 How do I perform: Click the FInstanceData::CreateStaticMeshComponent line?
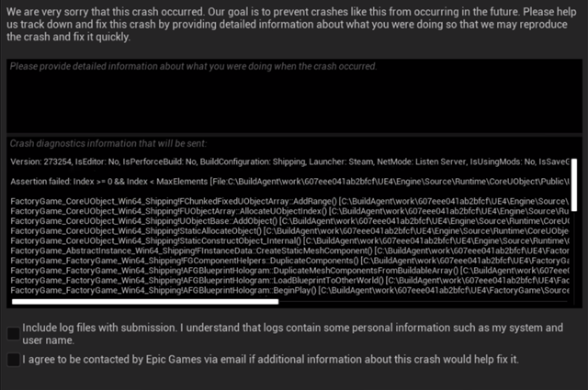[x=290, y=251]
